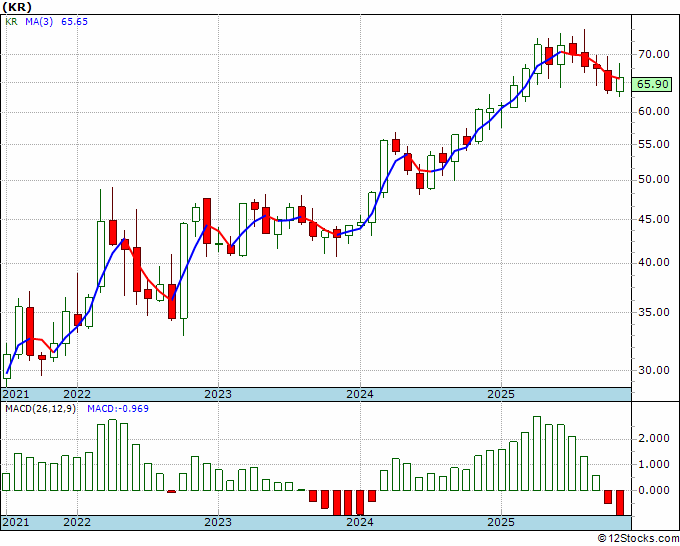The height and width of the screenshot is (546, 680).
Task: Click 2025 on the price chart timeline
Action: tap(501, 394)
